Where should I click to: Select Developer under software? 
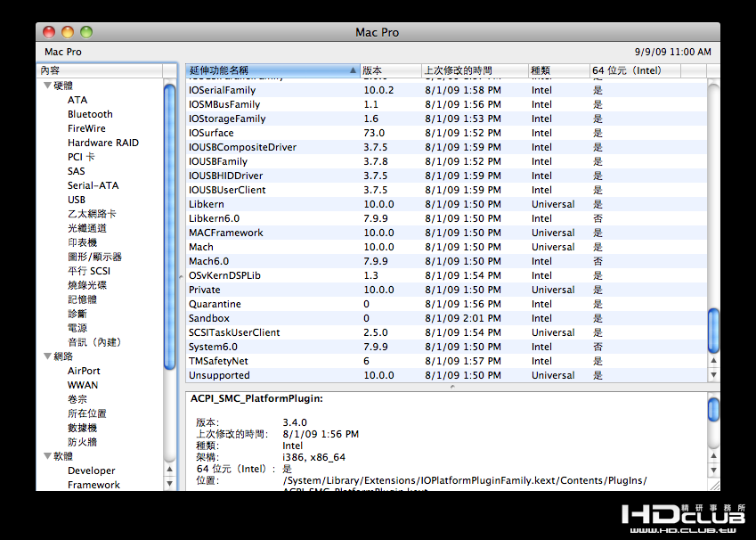(x=91, y=470)
